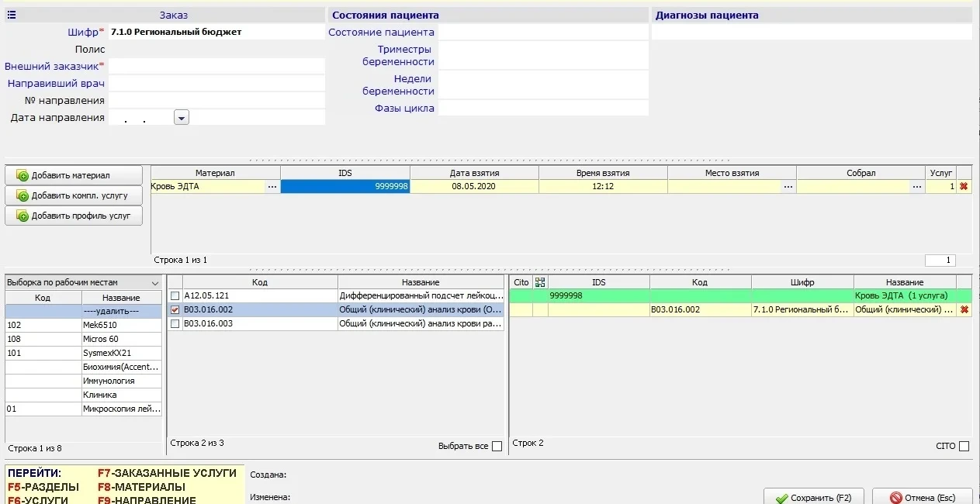Open the ellipsis picker in the Материал cell
Viewport: 980px width, 504px height.
[x=272, y=187]
